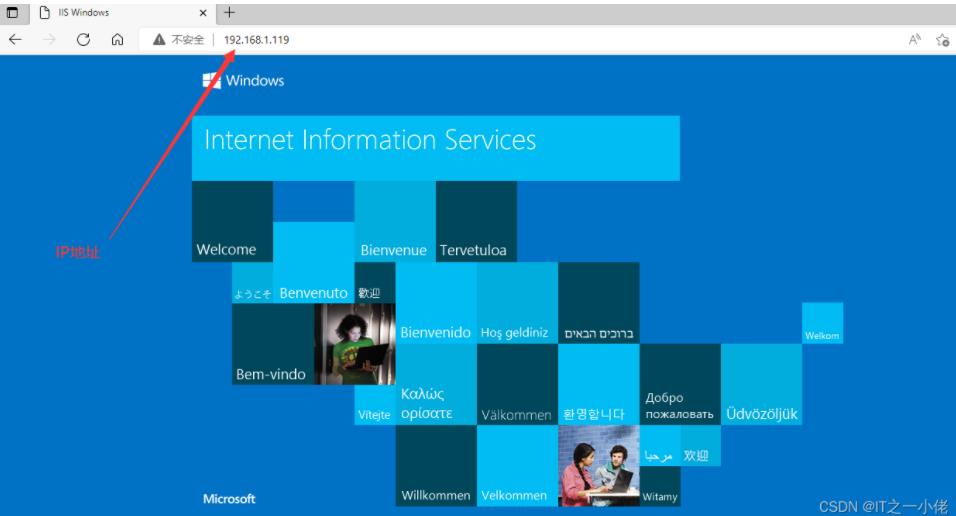Click the 歡迎 tile next to Benvenuto
The height and width of the screenshot is (516, 956).
tap(375, 283)
